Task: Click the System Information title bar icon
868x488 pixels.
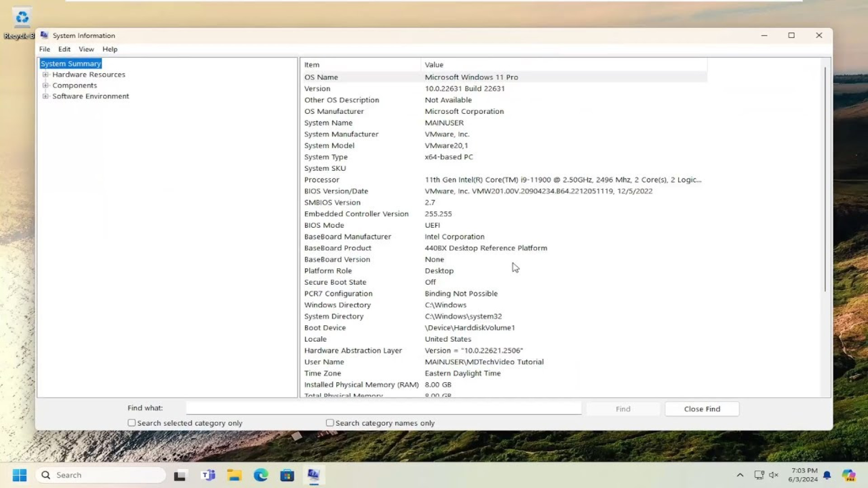Action: [x=44, y=35]
